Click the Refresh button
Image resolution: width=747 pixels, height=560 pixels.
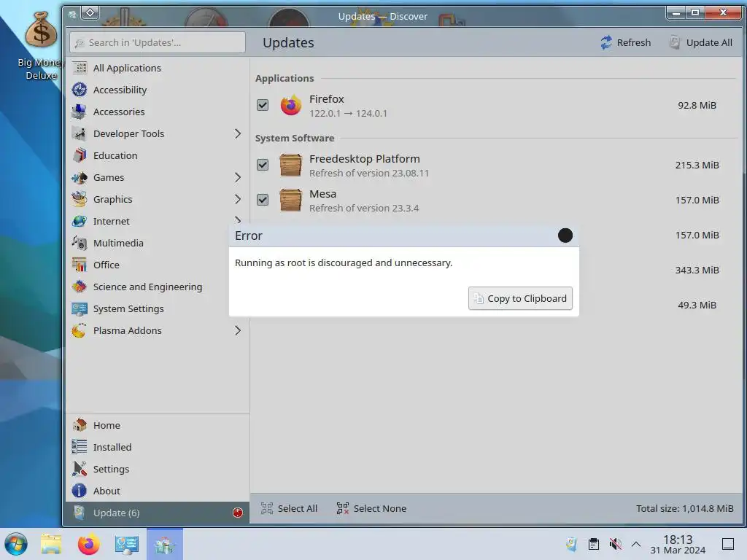[x=625, y=43]
